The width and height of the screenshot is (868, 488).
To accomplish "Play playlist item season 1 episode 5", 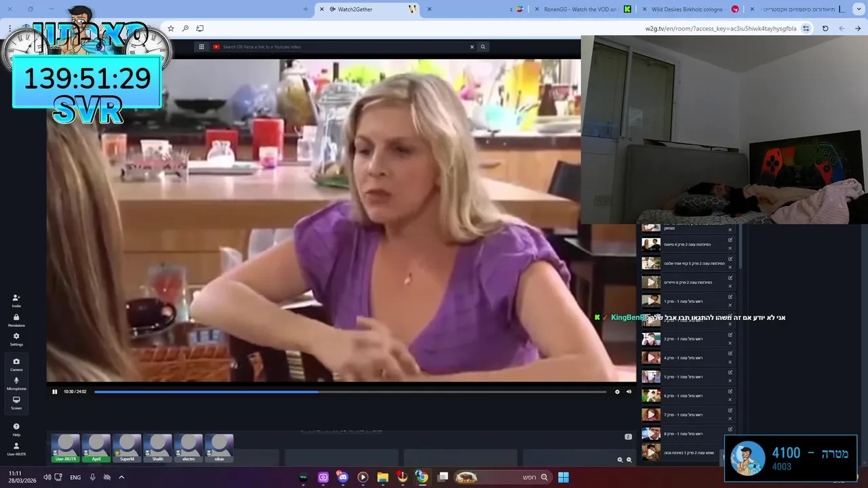I will (x=651, y=377).
